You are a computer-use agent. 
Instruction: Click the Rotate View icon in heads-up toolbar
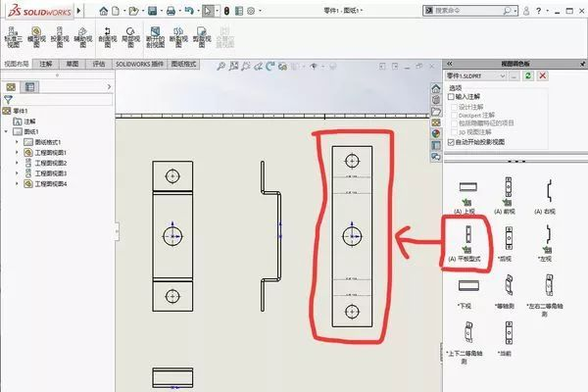point(270,67)
